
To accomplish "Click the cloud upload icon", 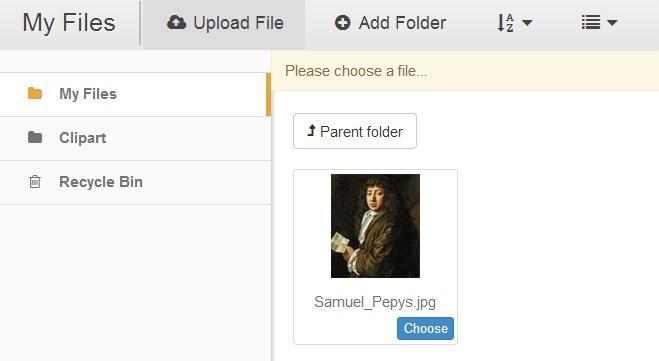I will click(x=176, y=23).
